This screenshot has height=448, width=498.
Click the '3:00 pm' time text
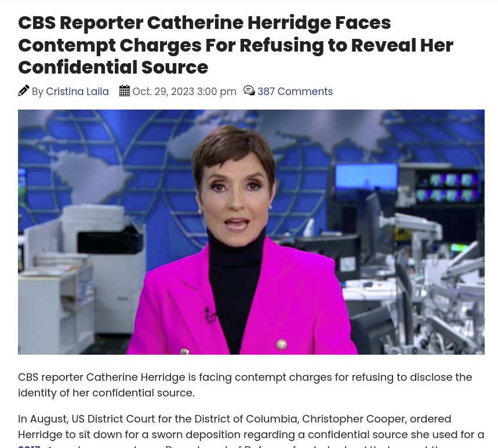(x=217, y=92)
